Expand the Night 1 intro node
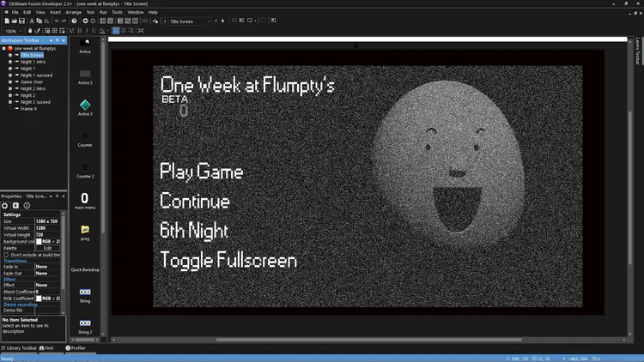 coord(10,62)
